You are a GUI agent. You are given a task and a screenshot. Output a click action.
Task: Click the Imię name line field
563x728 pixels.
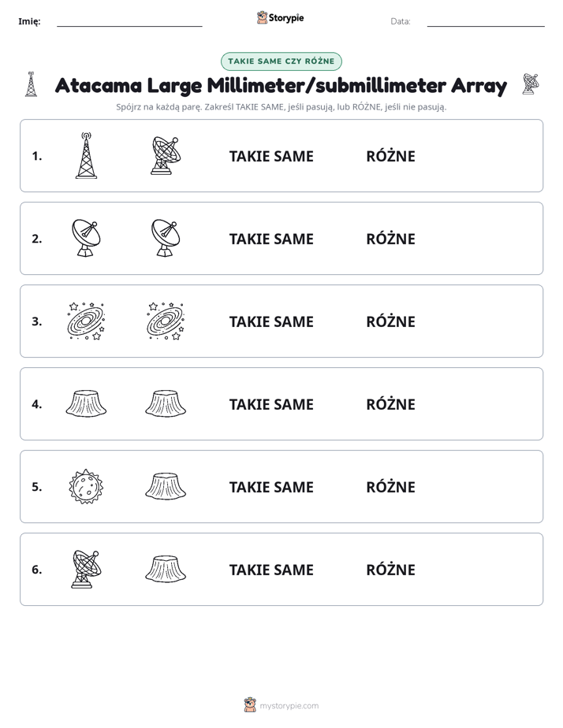[x=129, y=21]
